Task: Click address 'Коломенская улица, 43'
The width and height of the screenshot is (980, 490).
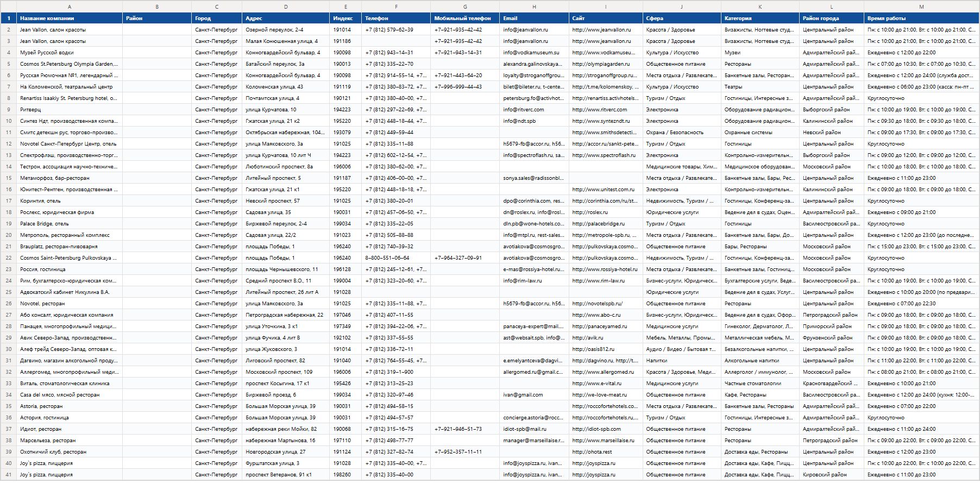Action: [286, 87]
